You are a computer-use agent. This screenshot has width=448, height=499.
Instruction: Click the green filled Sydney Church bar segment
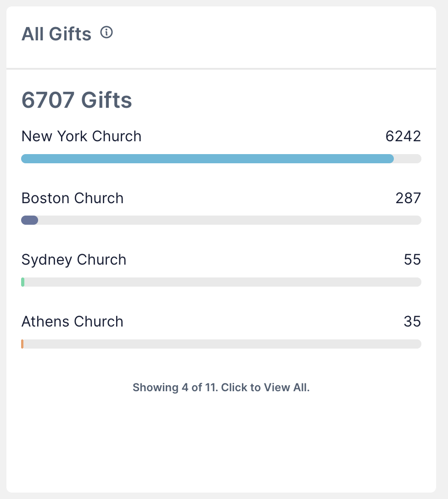(x=22, y=282)
